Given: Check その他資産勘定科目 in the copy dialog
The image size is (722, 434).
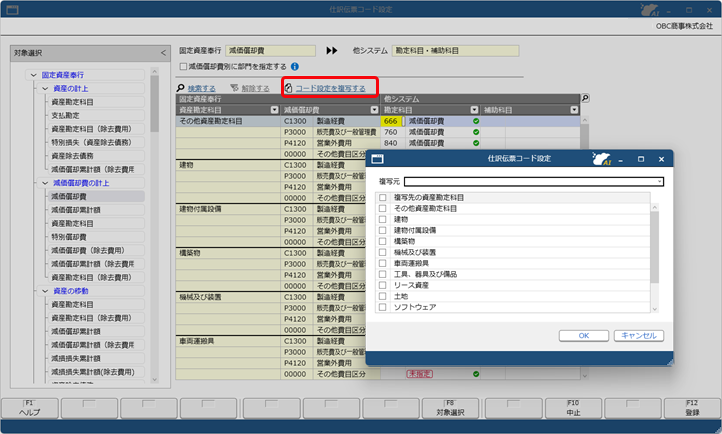Looking at the screenshot, I should click(382, 208).
